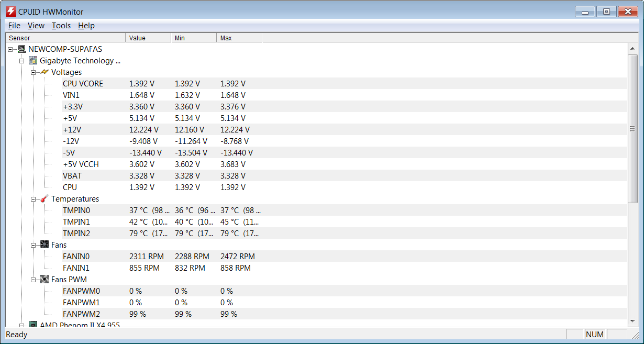Viewport: 644px width, 344px height.
Task: Click the Temperatures thermometer icon
Action: [45, 199]
